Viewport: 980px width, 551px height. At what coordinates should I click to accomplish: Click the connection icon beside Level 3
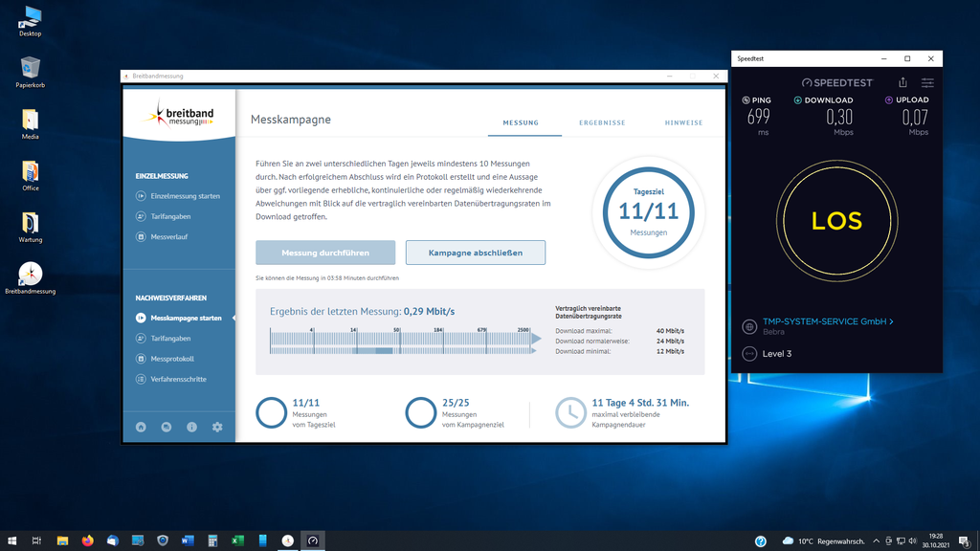coord(749,354)
